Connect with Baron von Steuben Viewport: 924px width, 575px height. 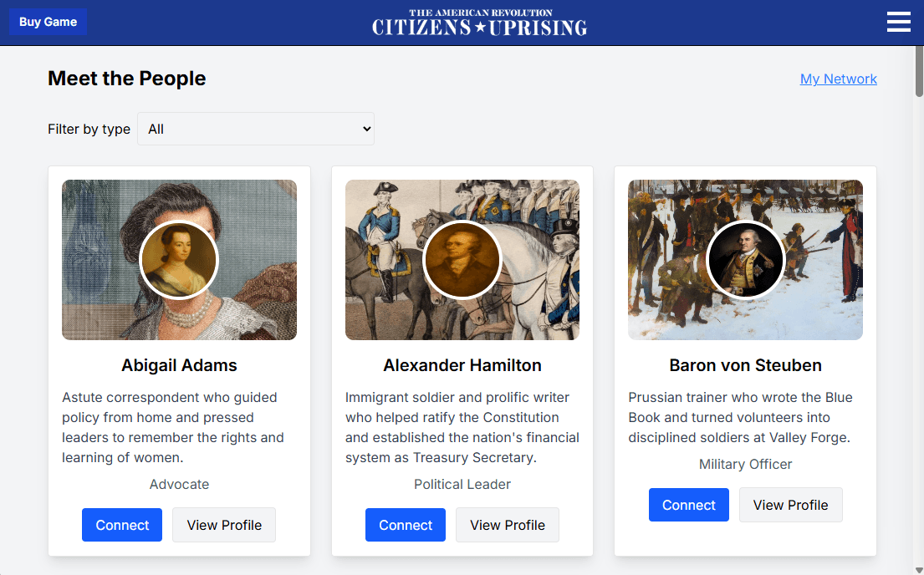pos(689,505)
